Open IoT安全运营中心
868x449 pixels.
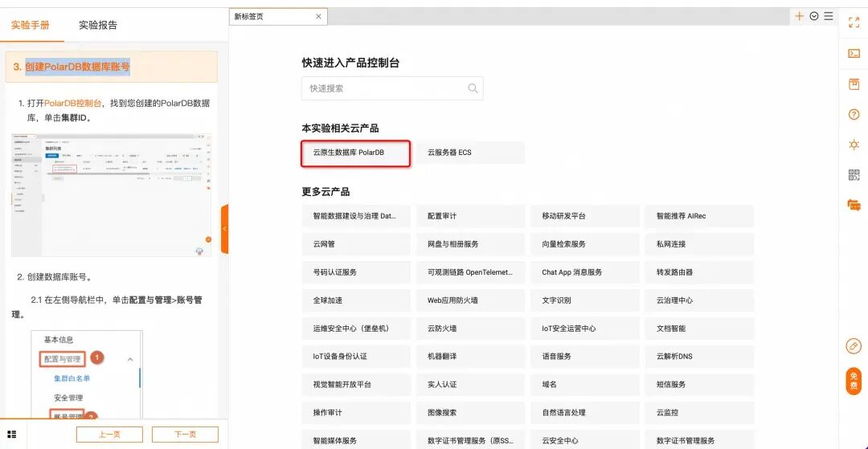click(x=585, y=329)
